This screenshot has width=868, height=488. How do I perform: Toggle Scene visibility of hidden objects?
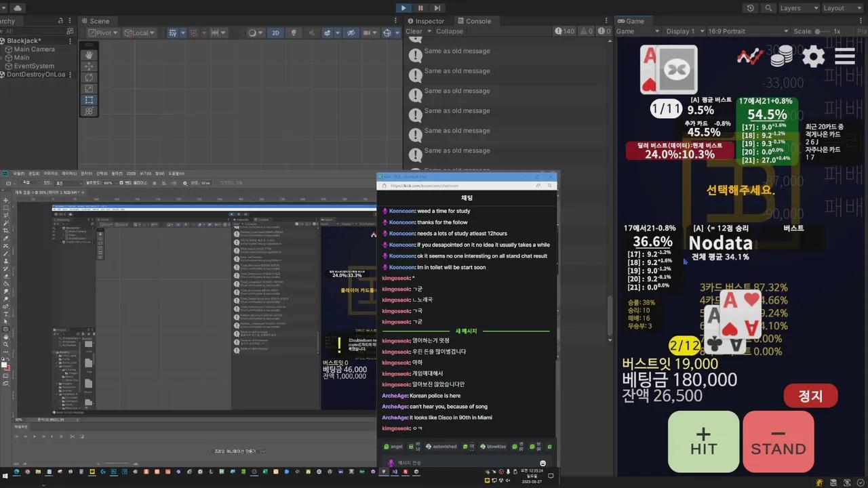click(x=351, y=33)
